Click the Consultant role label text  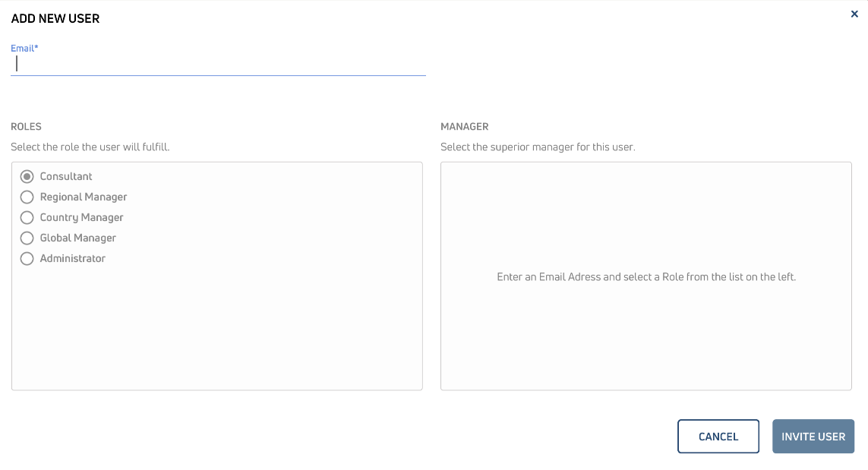click(x=66, y=176)
